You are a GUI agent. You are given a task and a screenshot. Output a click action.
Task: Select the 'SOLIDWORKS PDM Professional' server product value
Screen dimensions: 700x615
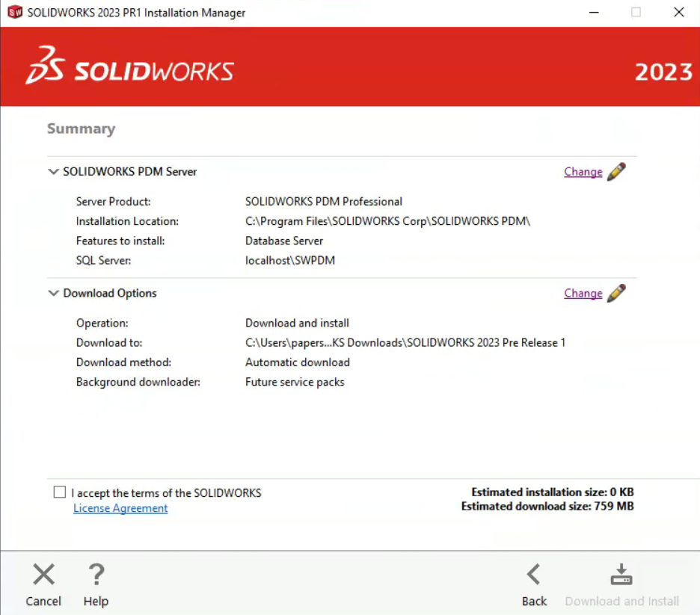(324, 202)
